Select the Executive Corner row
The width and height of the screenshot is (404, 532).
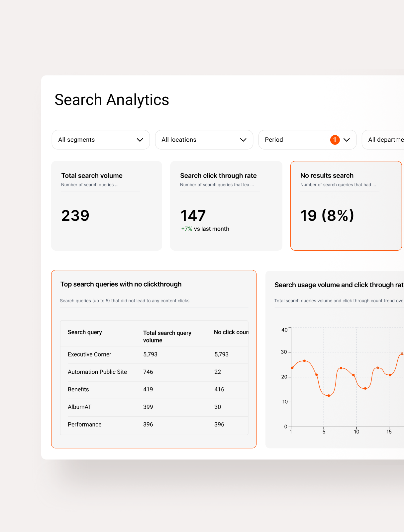(154, 354)
